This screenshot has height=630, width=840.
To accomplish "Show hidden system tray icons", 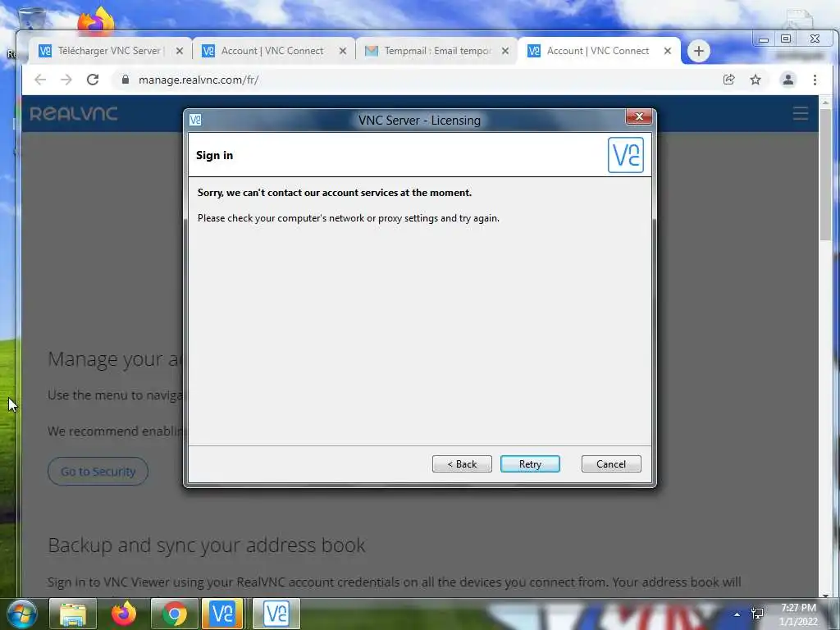I will [737, 614].
